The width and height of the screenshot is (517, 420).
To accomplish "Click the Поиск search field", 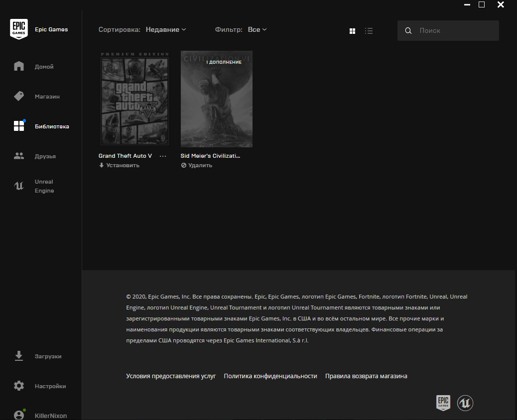I will click(x=448, y=31).
